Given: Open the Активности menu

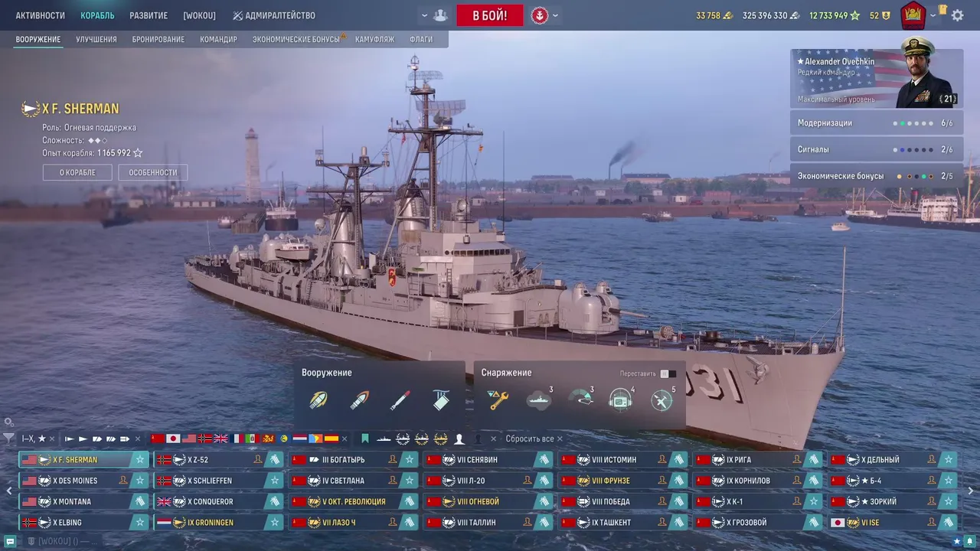Looking at the screenshot, I should (x=41, y=15).
